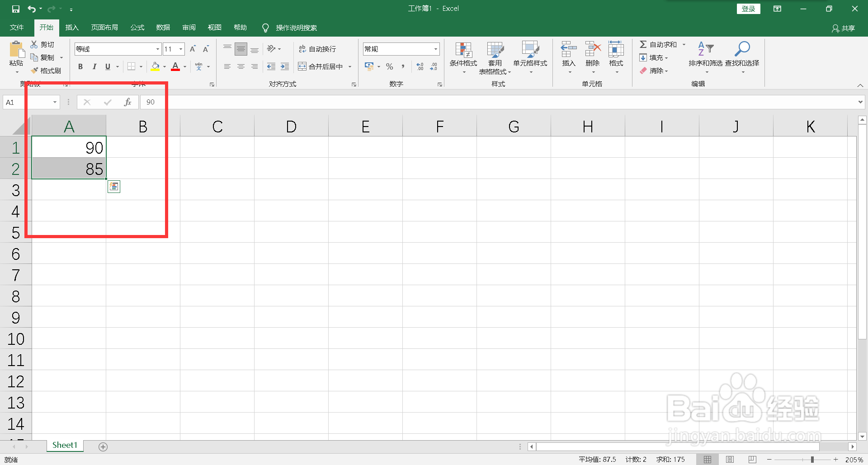This screenshot has height=465, width=868.
Task: Click the comma style icon
Action: pos(403,66)
